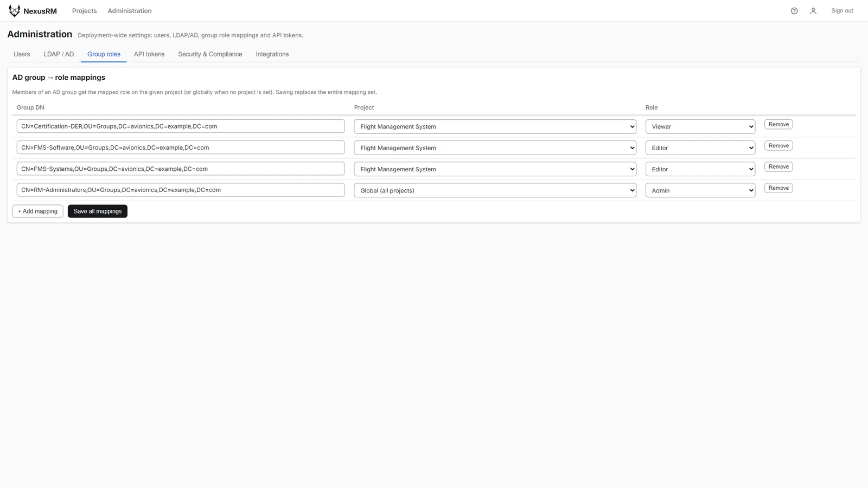Open project dropdown for FMS-Software row
Screen dimensions: 868x488
(495, 147)
